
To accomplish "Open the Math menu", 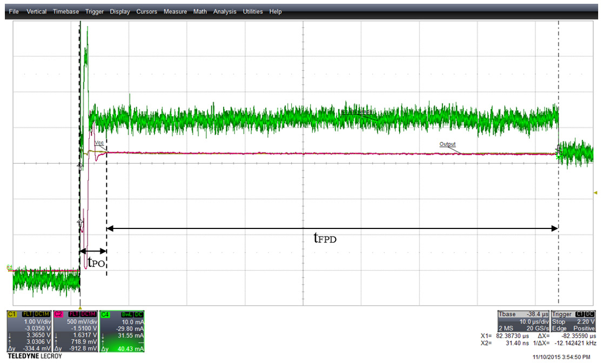I will pos(200,11).
